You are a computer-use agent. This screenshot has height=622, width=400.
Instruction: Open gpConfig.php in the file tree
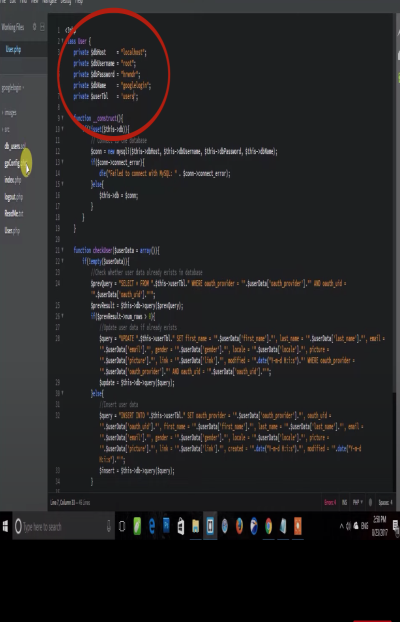click(x=15, y=163)
